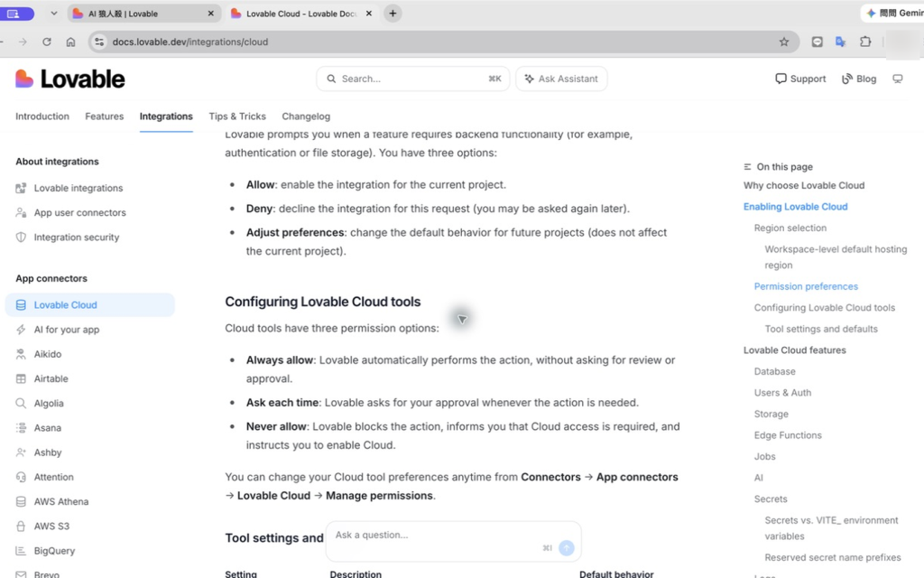Open the Features tab
This screenshot has width=924, height=578.
[105, 117]
